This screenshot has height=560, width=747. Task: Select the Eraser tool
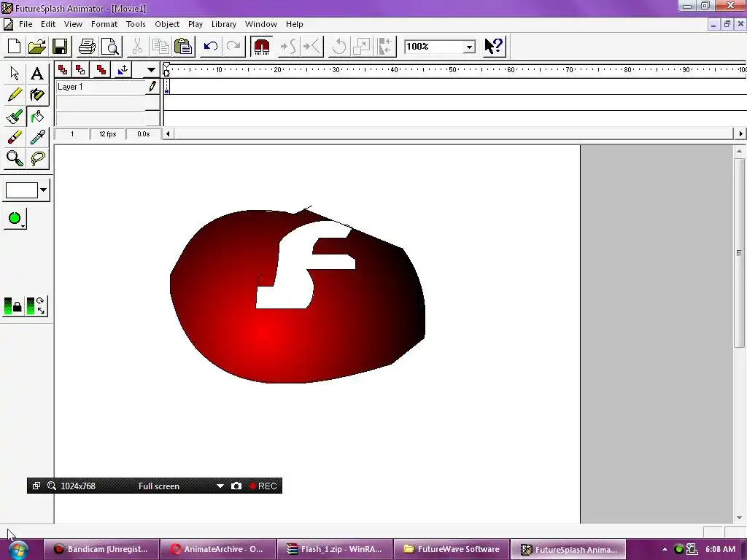(x=15, y=137)
